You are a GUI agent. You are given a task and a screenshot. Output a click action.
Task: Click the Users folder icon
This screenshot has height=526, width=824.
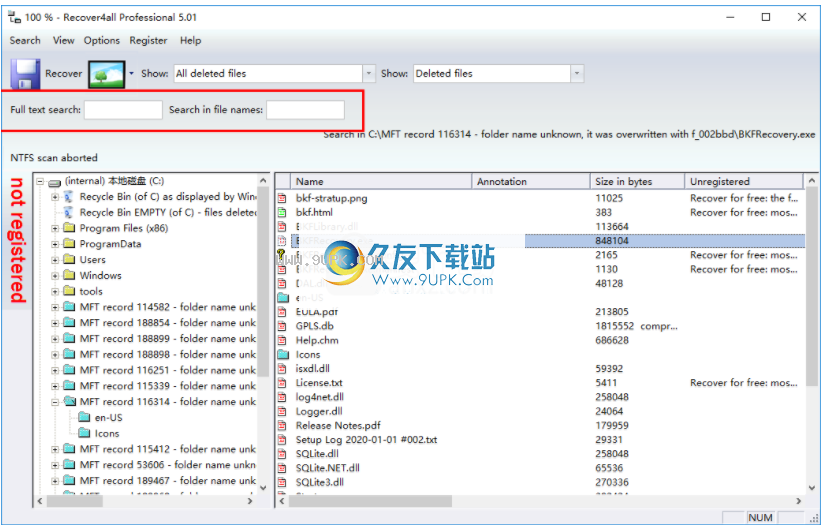(x=69, y=260)
